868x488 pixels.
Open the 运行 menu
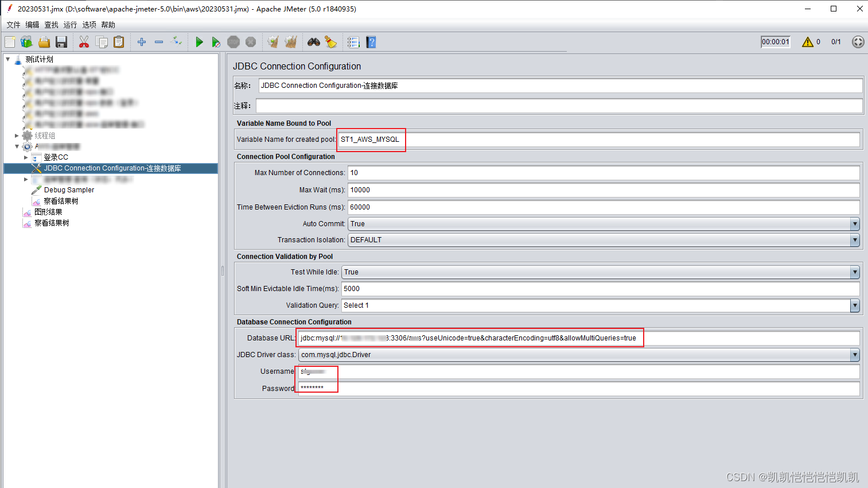70,25
